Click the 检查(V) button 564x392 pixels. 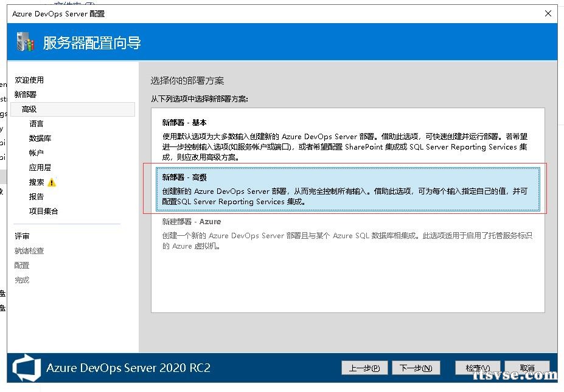tap(478, 368)
